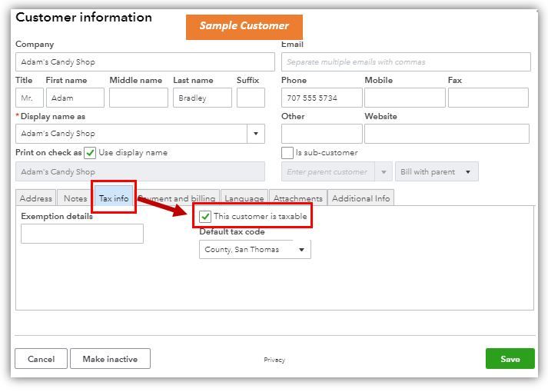Viewport: 548px width, 392px height.
Task: Open the Bill with parent dropdown
Action: click(x=437, y=171)
